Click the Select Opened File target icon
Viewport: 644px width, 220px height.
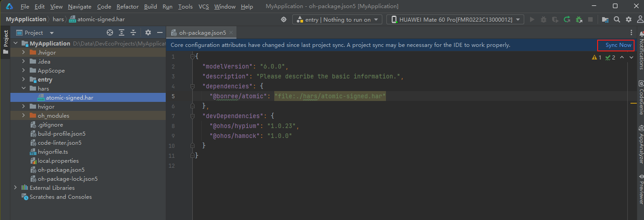point(109,33)
